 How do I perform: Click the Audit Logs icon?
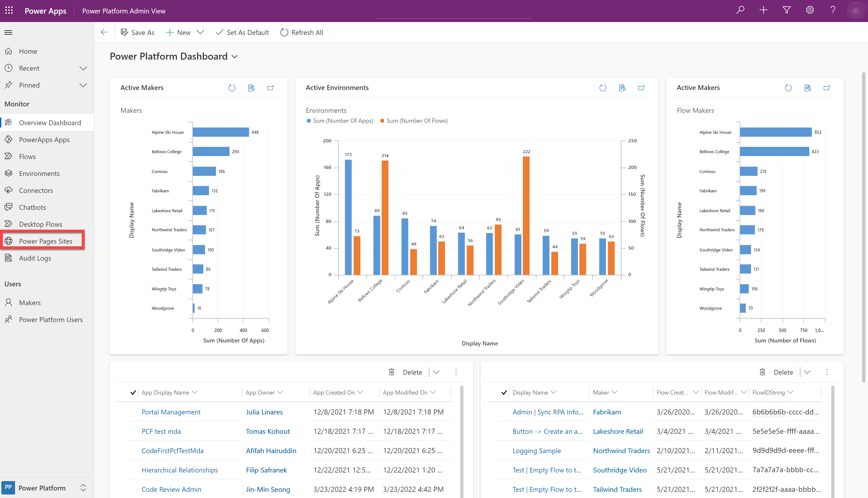(9, 258)
